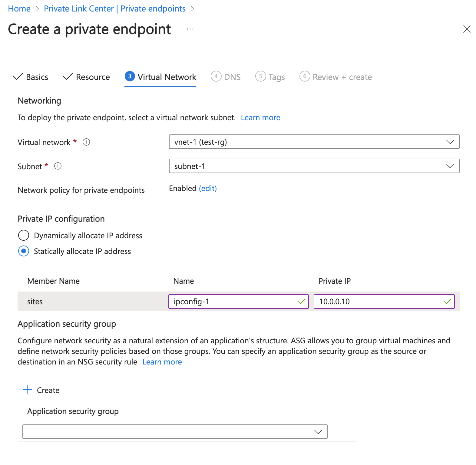Click the Virtual network info icon

pos(86,142)
